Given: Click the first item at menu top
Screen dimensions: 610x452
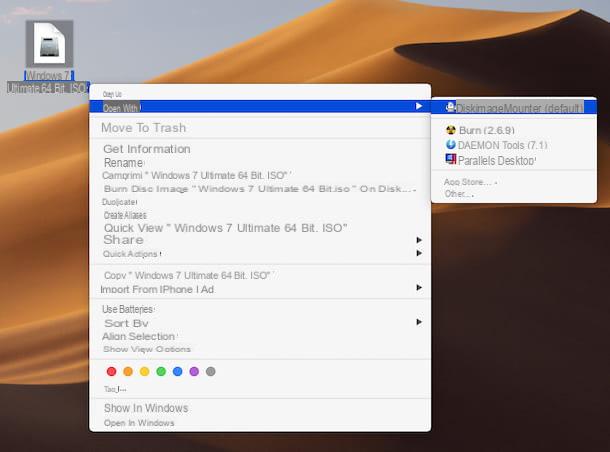Looking at the screenshot, I should tap(112, 94).
